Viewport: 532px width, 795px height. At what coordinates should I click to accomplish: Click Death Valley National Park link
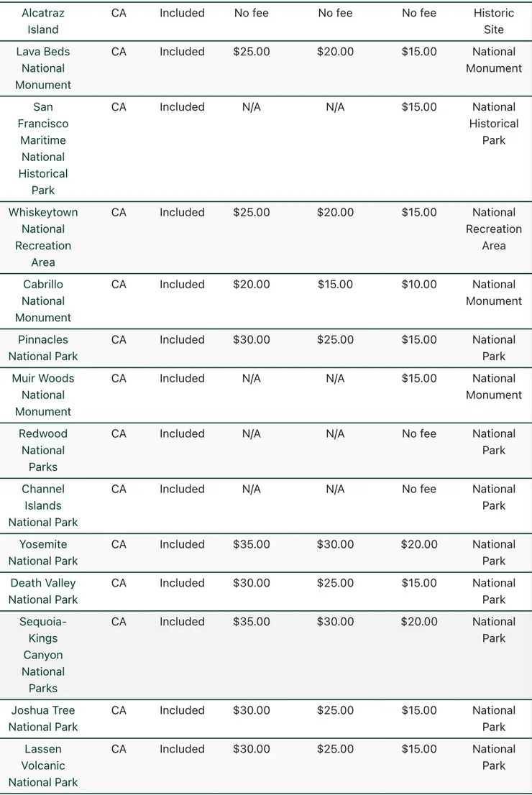(43, 592)
